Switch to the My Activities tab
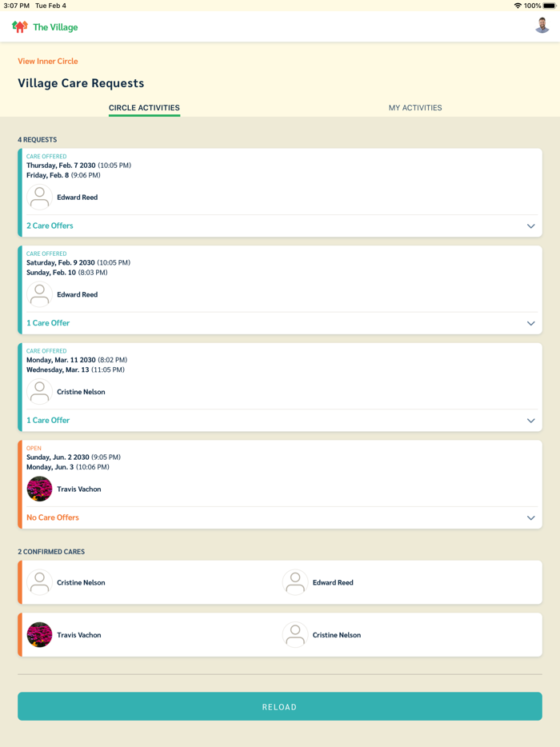Viewport: 560px width, 747px height. [x=415, y=108]
